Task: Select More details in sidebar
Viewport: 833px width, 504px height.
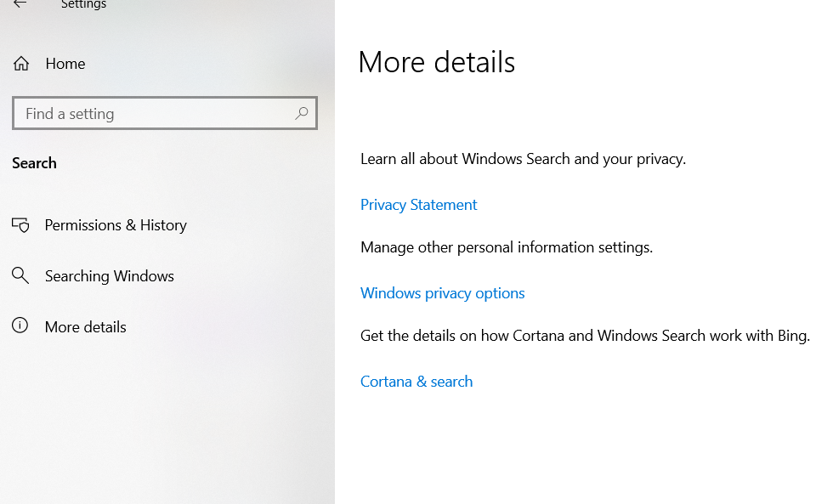Action: tap(86, 327)
